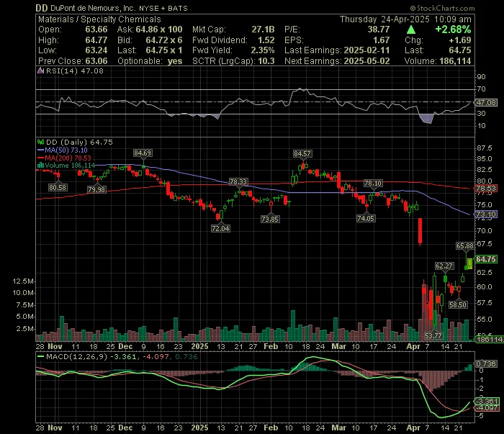504x434 pixels.
Task: Click the RSI(14) 47.08 panel title
Action: click(x=75, y=71)
